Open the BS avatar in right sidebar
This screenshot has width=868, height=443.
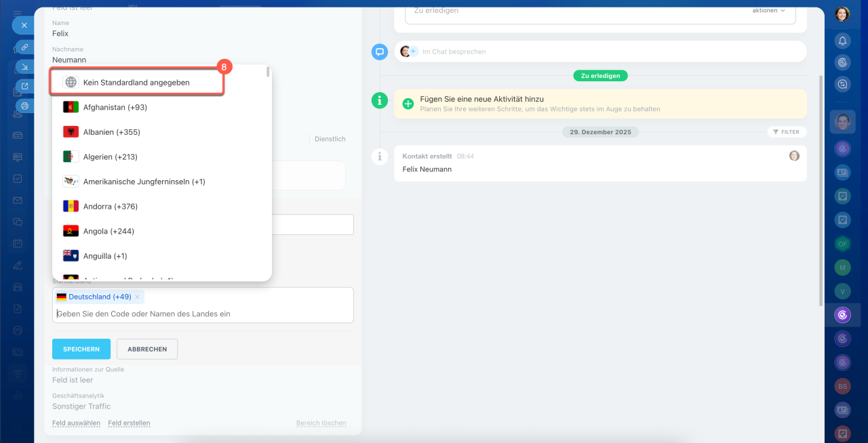pos(842,386)
